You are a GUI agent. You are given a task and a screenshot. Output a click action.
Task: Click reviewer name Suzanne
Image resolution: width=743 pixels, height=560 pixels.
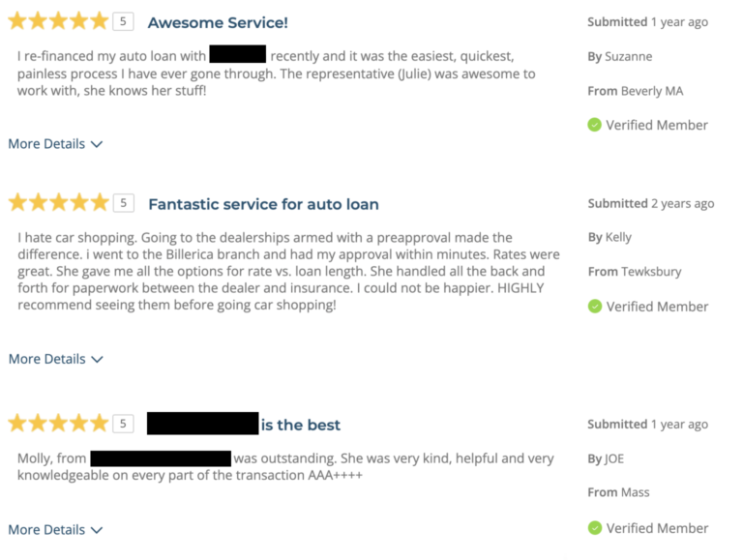(x=629, y=57)
